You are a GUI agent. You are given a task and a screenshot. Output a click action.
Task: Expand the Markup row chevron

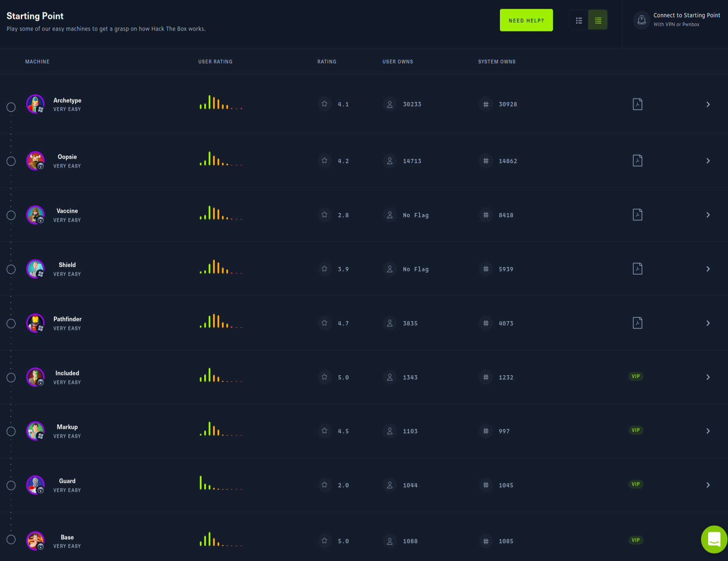708,431
